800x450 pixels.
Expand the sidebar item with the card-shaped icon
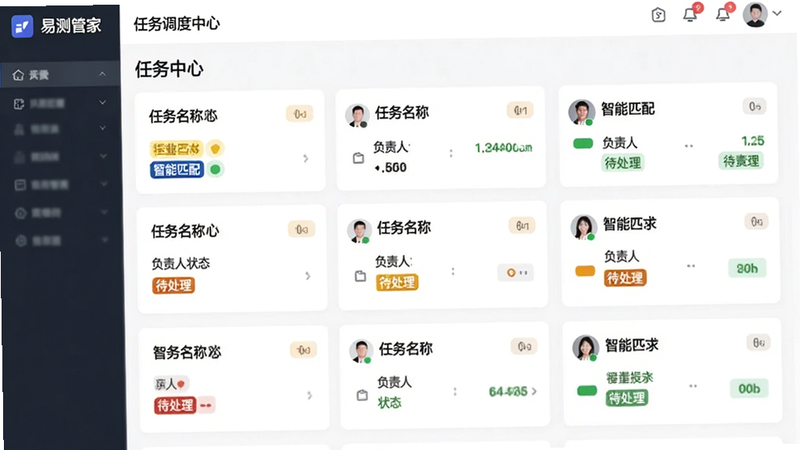tap(104, 183)
